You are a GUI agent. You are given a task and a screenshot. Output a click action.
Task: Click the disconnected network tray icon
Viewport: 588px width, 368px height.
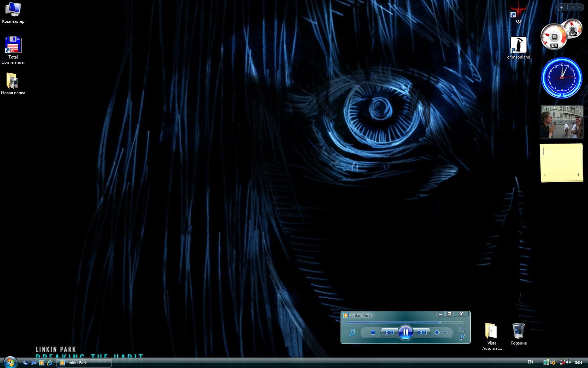562,362
